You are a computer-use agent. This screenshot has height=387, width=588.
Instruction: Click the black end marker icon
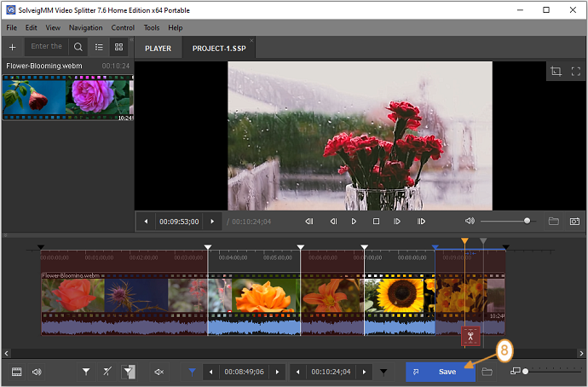383,372
